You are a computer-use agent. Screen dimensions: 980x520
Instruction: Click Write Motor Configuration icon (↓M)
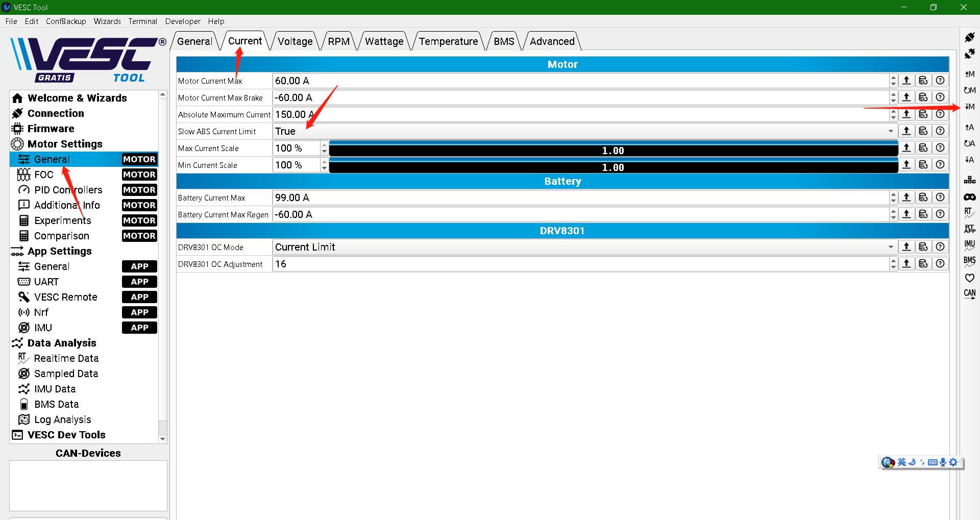tap(969, 107)
